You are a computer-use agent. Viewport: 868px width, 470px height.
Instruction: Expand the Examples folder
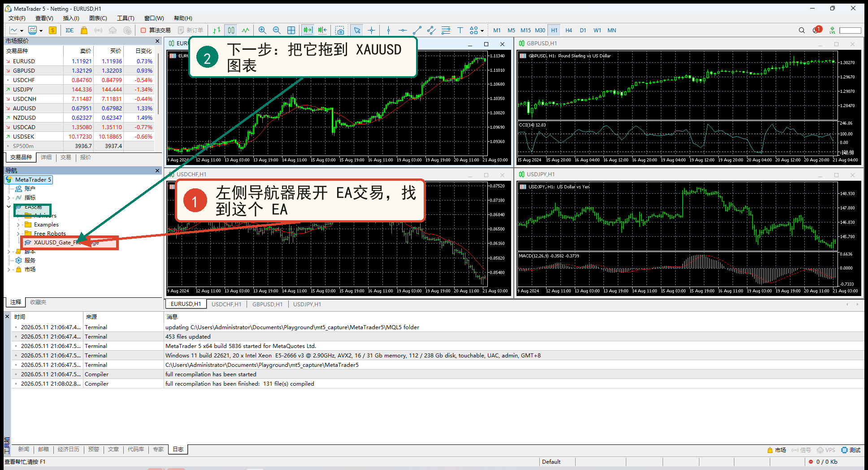pos(18,225)
